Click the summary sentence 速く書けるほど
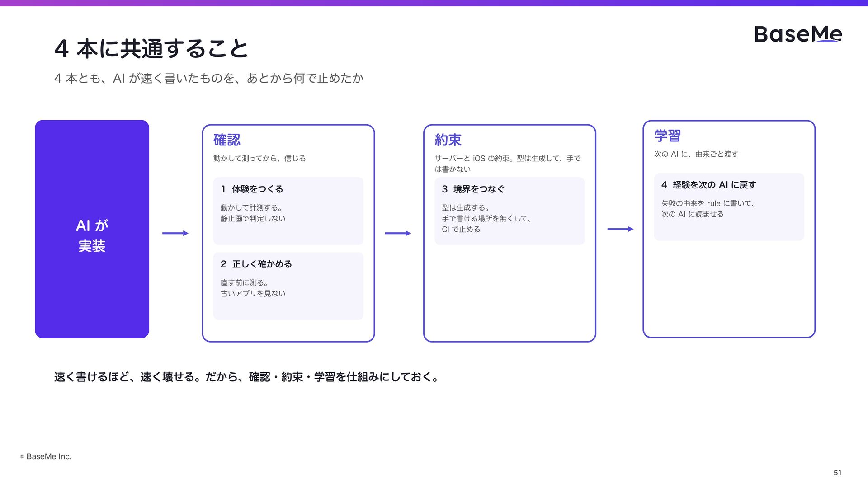 click(246, 377)
